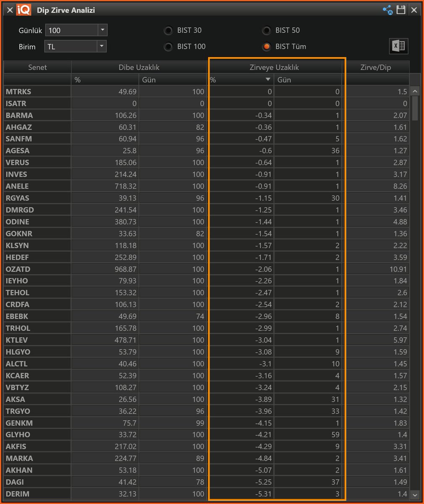Select the BIST 100 radio button

coord(168,47)
